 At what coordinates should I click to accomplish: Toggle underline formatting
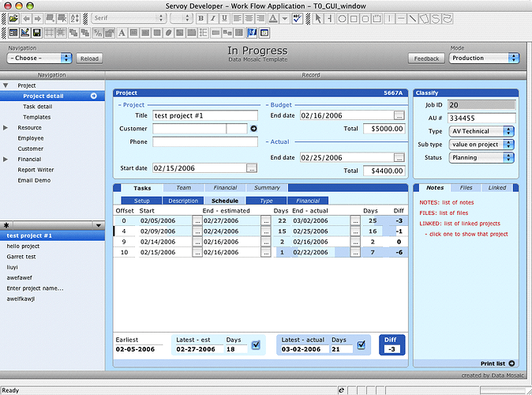224,18
